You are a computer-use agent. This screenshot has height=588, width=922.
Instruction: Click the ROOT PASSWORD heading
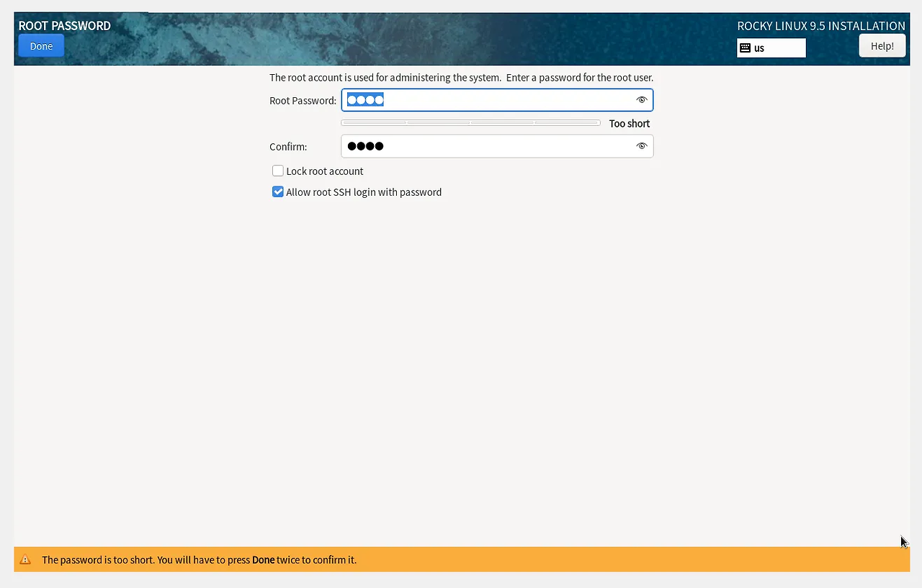pyautogui.click(x=65, y=26)
